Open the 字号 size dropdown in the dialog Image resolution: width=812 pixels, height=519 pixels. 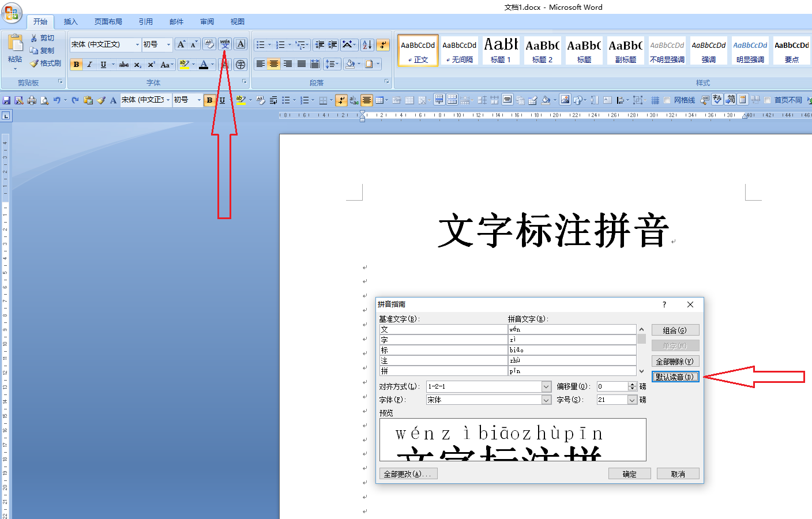point(632,400)
